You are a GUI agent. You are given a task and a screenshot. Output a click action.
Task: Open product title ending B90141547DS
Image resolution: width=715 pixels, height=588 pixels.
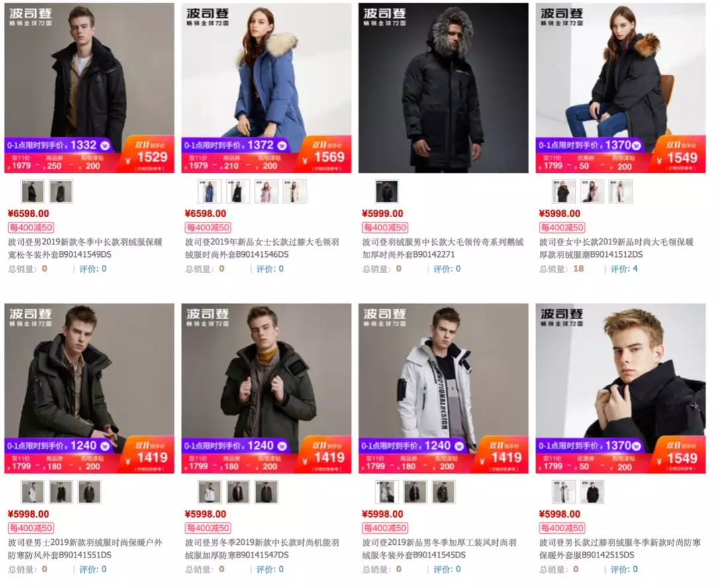click(x=262, y=549)
